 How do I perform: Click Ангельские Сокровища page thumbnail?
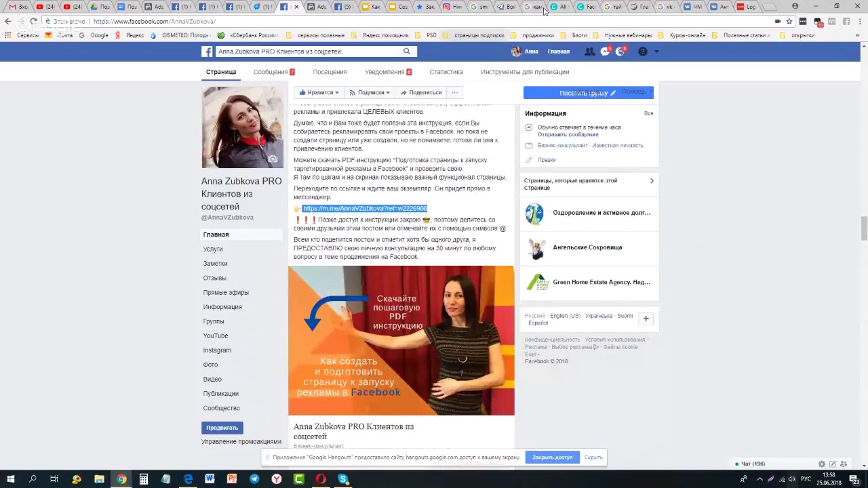[x=535, y=248]
